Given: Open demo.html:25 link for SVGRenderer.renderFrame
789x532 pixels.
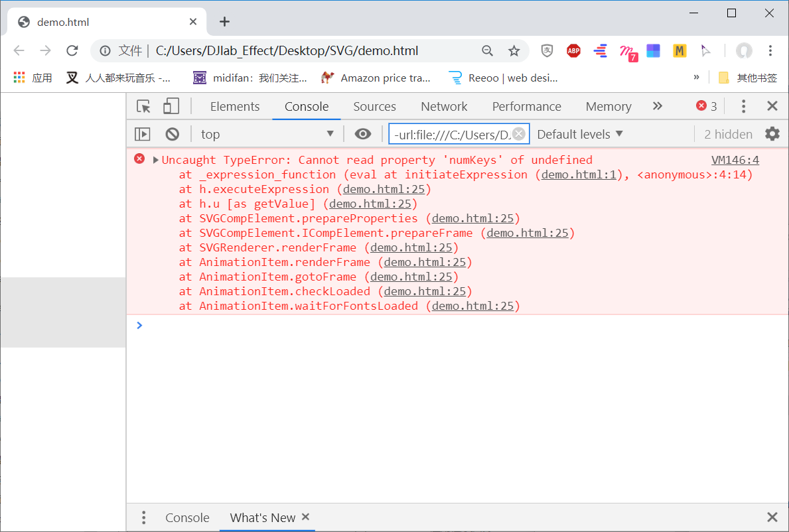Looking at the screenshot, I should [x=411, y=247].
